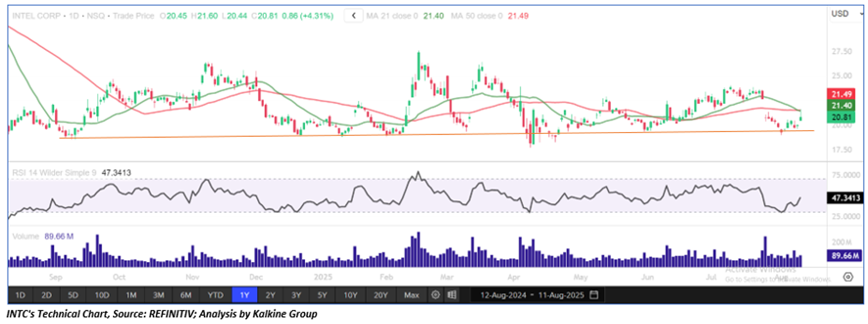Switch chart to 2Y range
The height and width of the screenshot is (324, 868).
(x=271, y=295)
